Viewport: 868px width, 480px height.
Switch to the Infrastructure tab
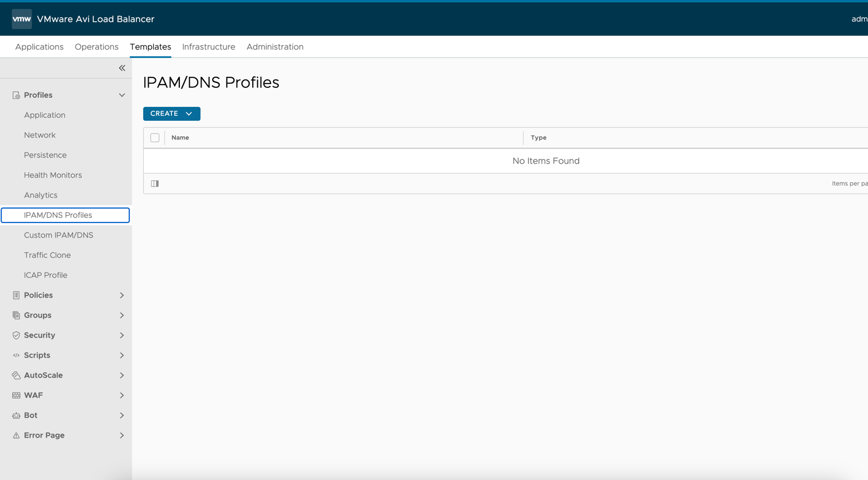(x=209, y=47)
